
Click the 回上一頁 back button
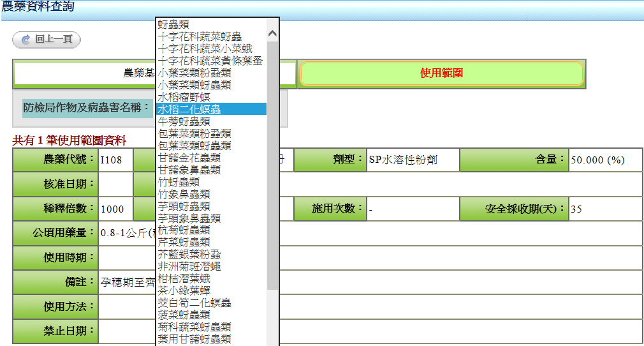coord(47,40)
